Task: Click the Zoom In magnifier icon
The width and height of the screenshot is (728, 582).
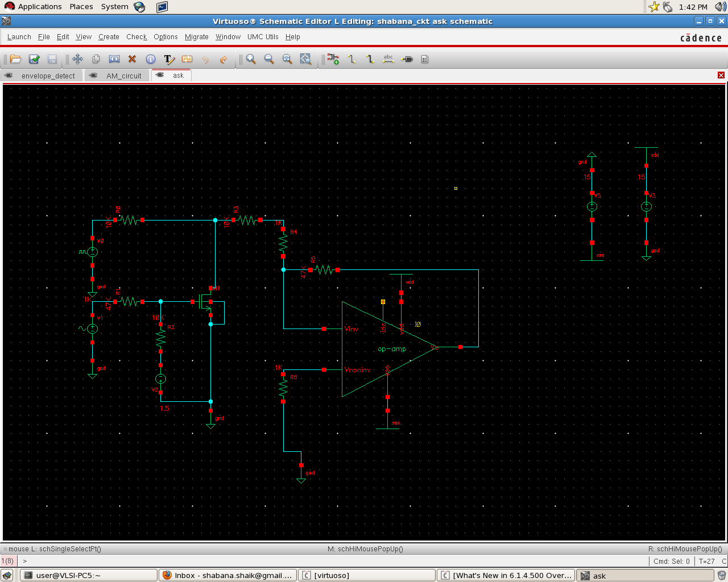Action: [x=251, y=59]
